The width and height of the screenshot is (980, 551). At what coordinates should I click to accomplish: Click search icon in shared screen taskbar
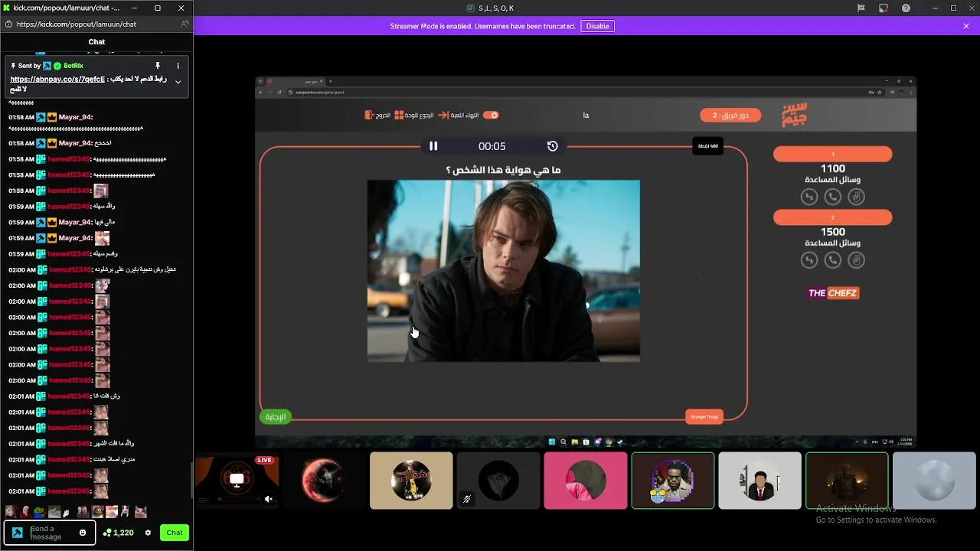pos(563,442)
